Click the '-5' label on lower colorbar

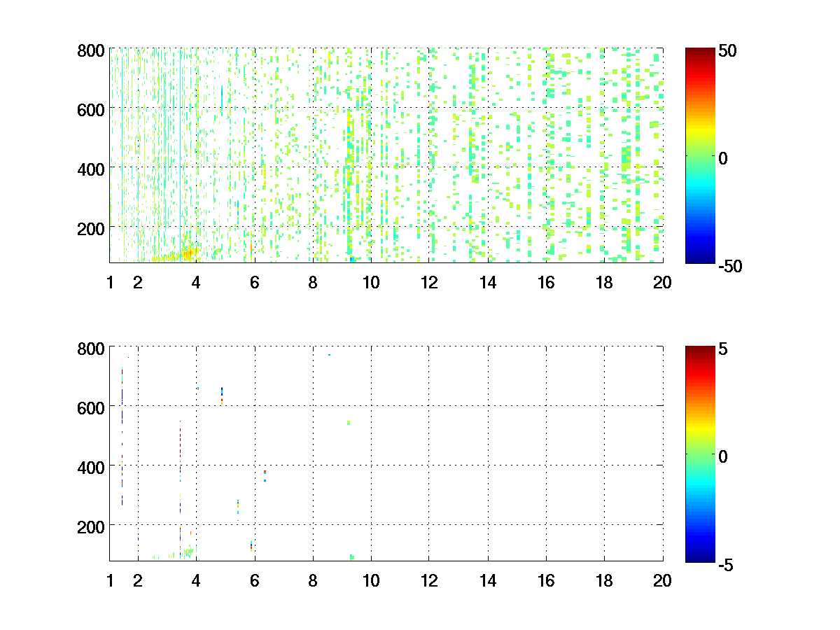(725, 563)
